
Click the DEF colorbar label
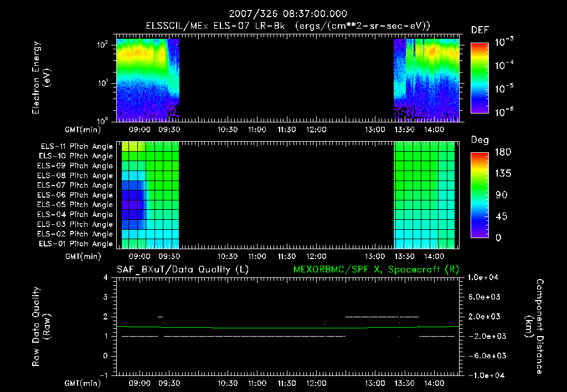click(480, 30)
